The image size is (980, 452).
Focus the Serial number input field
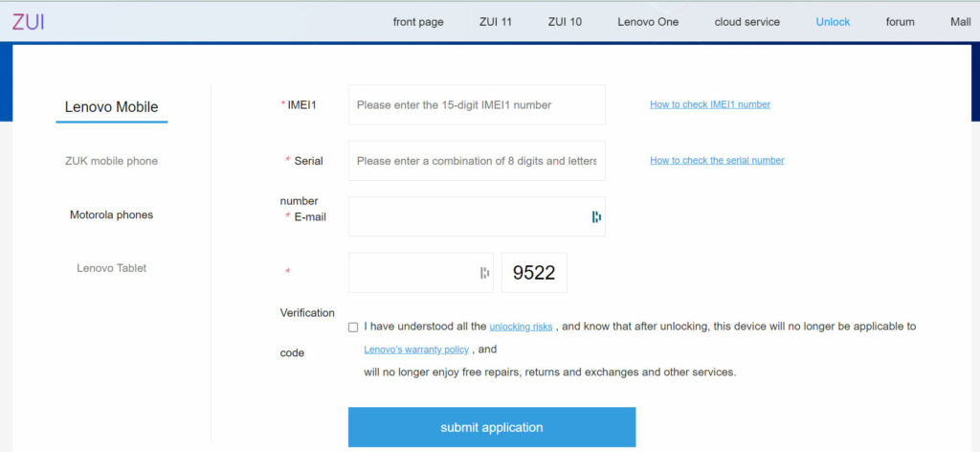477,161
